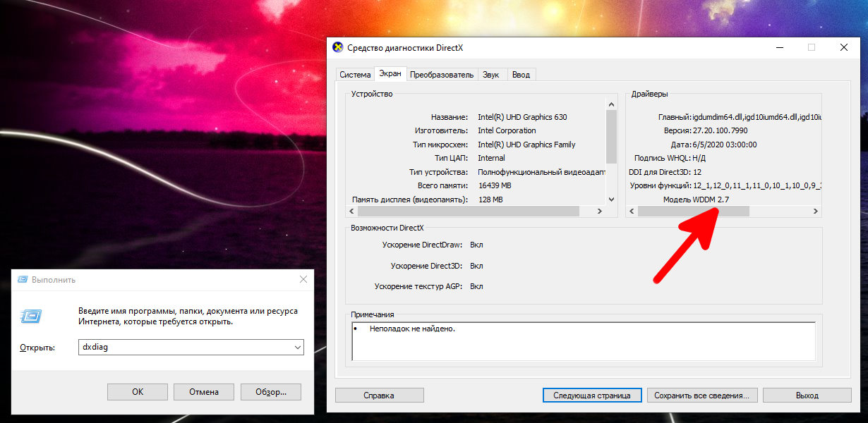Open the Преобразователь tab
The height and width of the screenshot is (423, 868).
[442, 75]
